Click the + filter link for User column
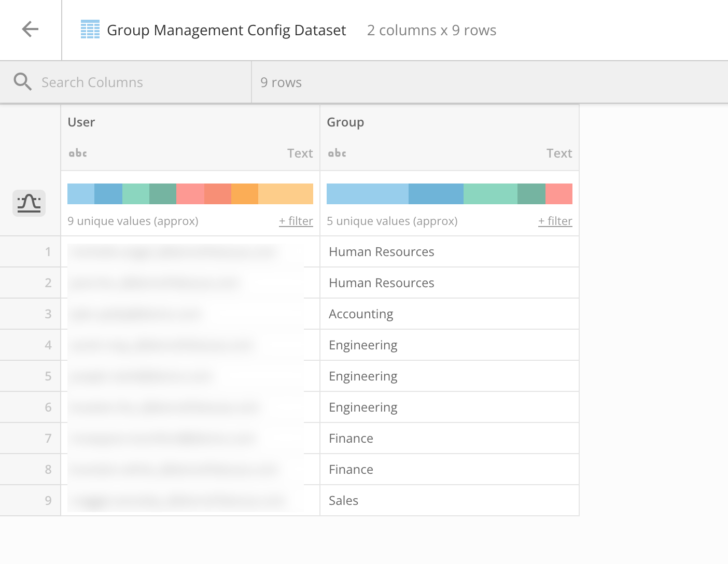This screenshot has width=728, height=564. point(296,221)
